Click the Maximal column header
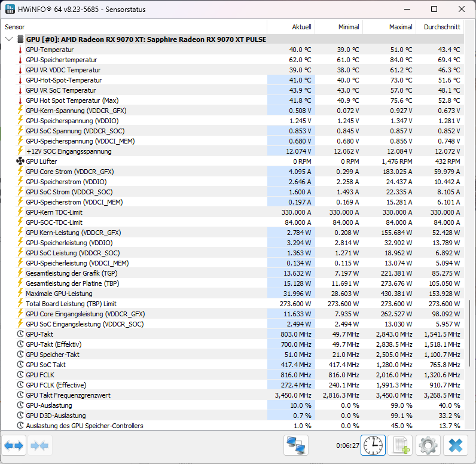 click(x=389, y=27)
